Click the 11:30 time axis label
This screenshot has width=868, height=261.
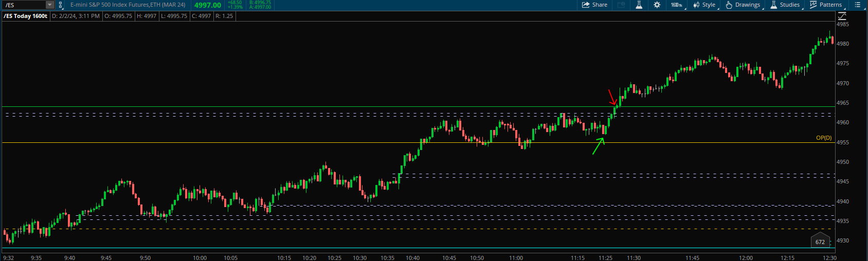(634, 258)
